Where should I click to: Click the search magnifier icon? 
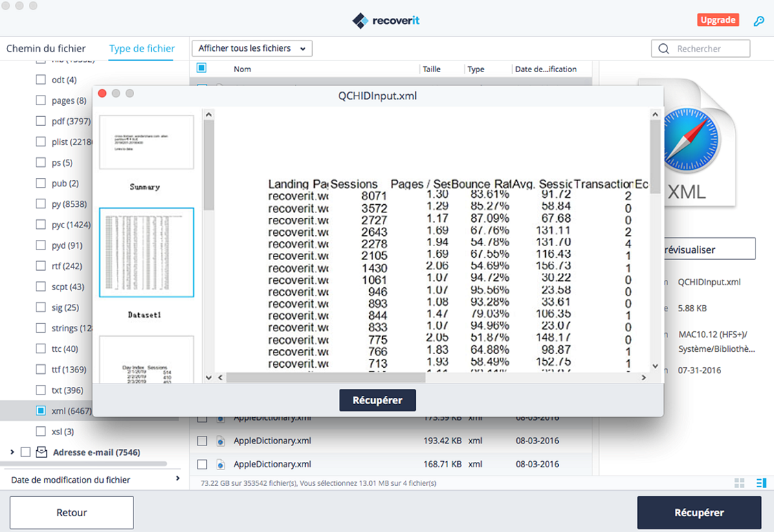click(664, 48)
